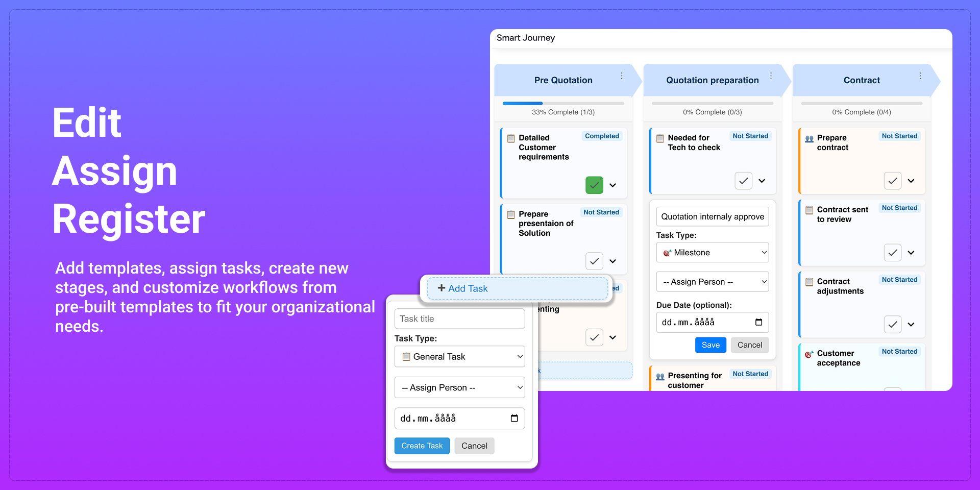
Task: Click clipboard icon of Detailed Customer requirements
Action: point(511,138)
